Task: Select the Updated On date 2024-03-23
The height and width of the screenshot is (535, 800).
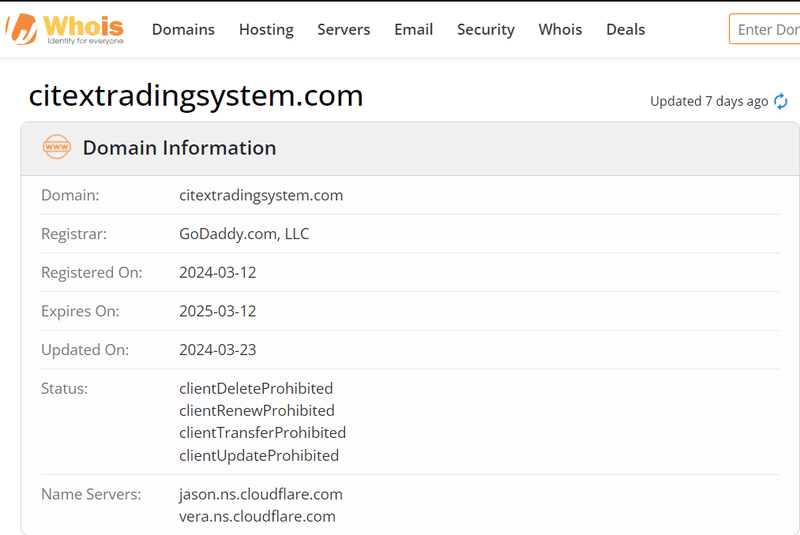Action: pos(218,350)
